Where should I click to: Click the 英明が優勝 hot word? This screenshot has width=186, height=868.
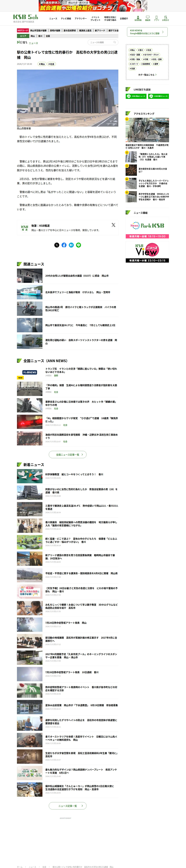55,30
